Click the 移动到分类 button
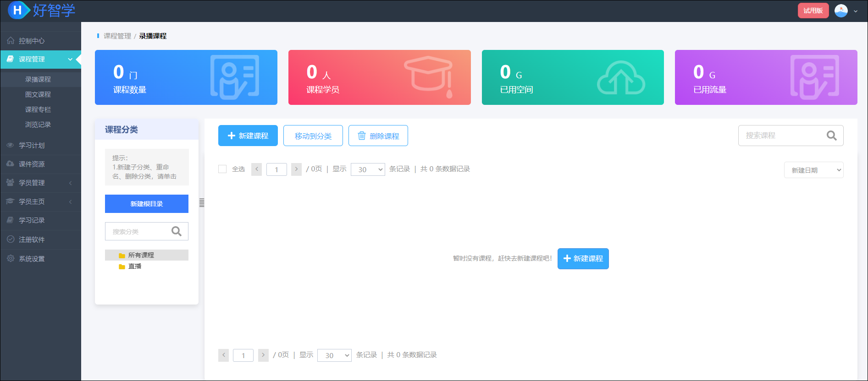The width and height of the screenshot is (868, 381). [313, 136]
